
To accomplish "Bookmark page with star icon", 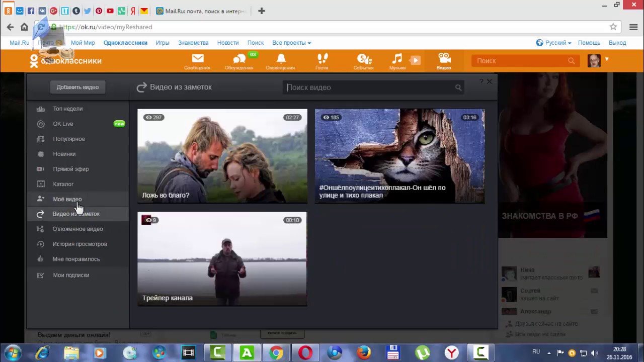I will (x=613, y=27).
